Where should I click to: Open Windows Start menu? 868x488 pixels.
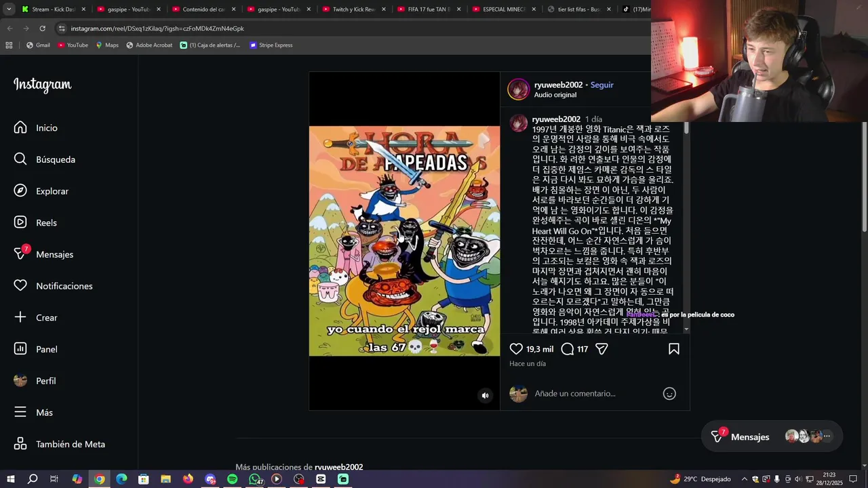11,479
